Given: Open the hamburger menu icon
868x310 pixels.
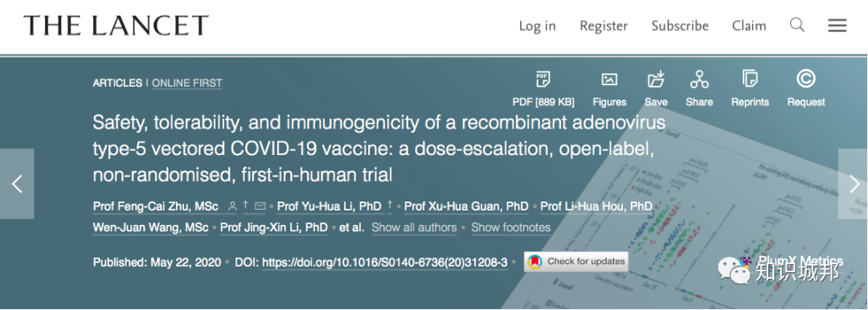Looking at the screenshot, I should pos(837,26).
